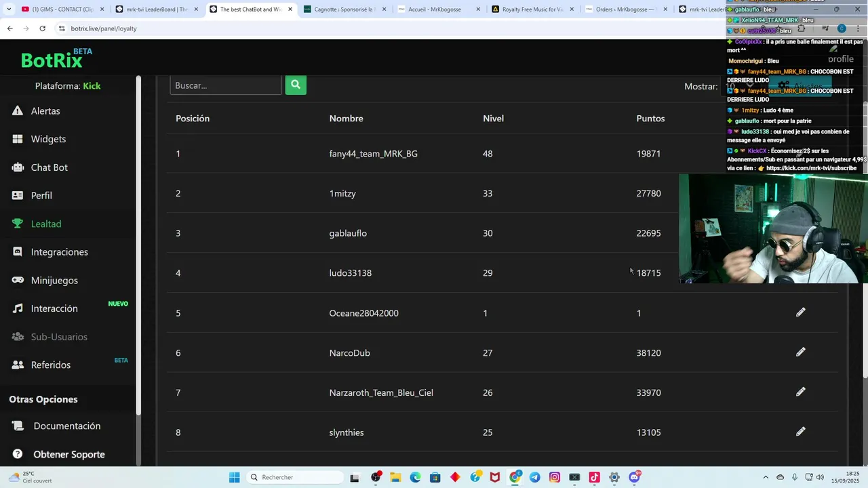Viewport: 868px width, 488px height.
Task: Click the Puntos column header
Action: tap(650, 119)
